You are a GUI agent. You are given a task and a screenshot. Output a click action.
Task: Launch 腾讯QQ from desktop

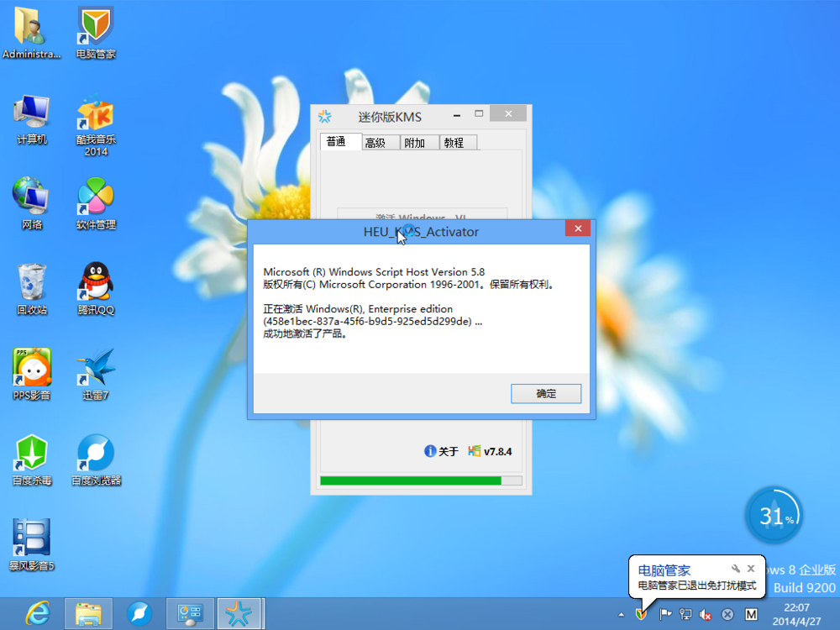coord(96,289)
